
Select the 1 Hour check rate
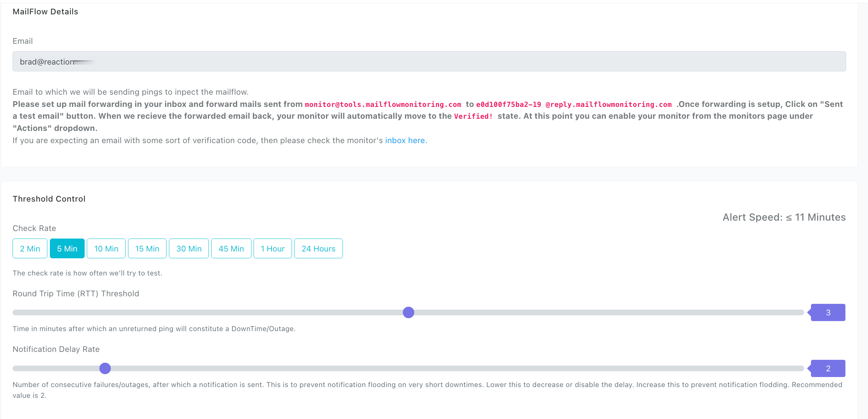tap(273, 249)
